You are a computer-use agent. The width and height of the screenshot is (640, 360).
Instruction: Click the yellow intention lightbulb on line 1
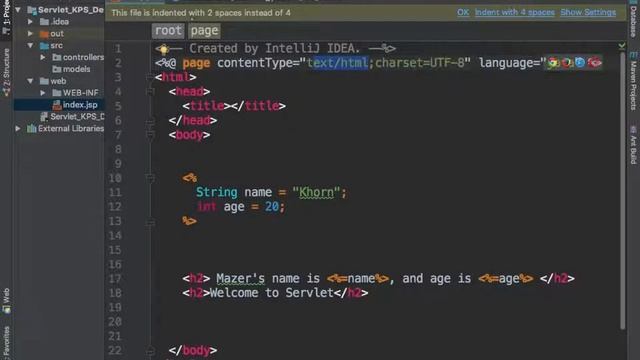click(164, 49)
